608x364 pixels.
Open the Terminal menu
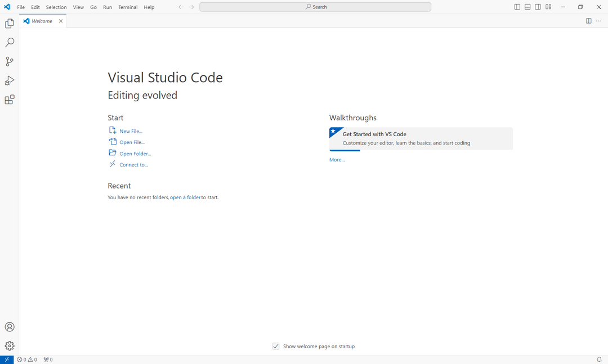tap(128, 7)
